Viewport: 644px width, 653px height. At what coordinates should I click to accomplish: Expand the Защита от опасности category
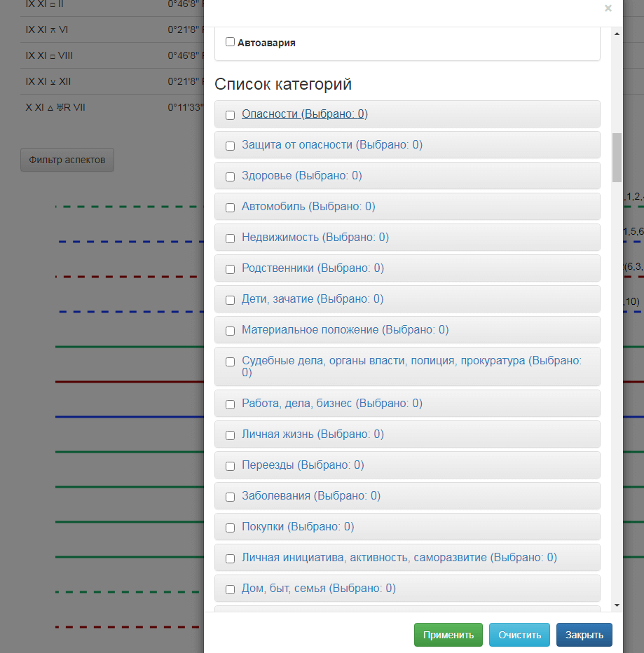point(331,145)
